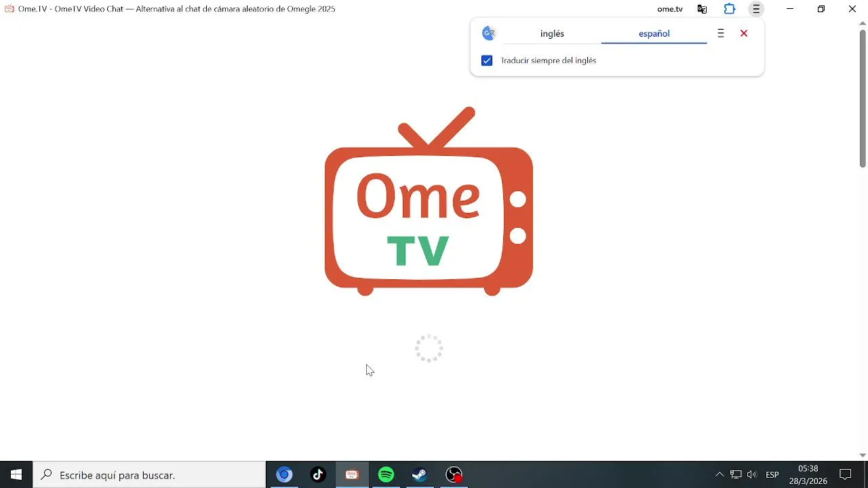Viewport: 868px width, 488px height.
Task: Minimize the OmeTV window
Action: point(790,9)
